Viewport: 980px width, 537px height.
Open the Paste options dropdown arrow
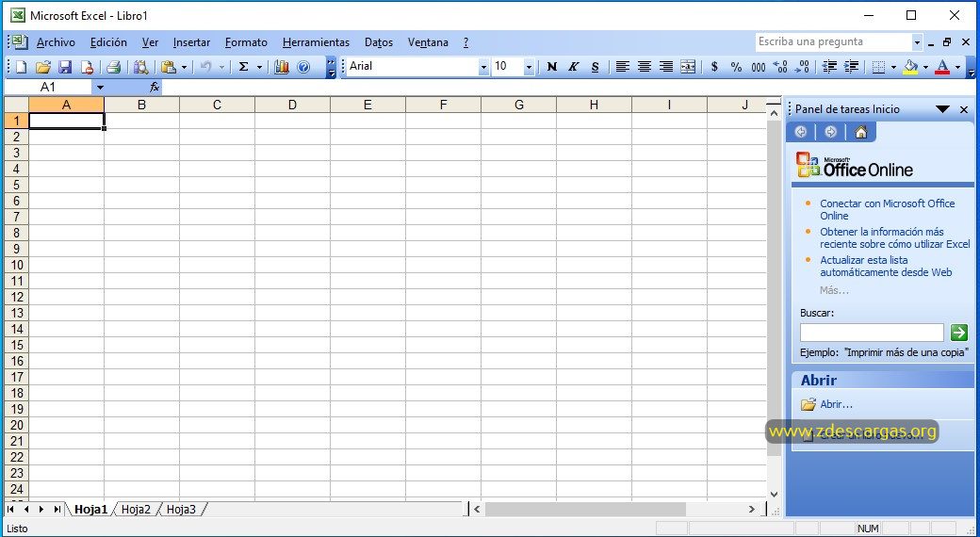point(184,67)
